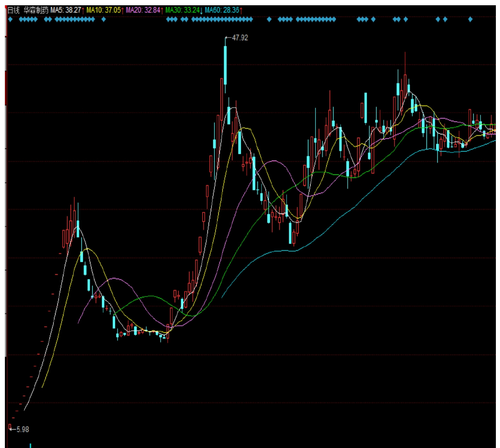Image resolution: width=500 pixels, height=448 pixels.
Task: Click the cyan bar at bottom-left edge
Action: (x=30, y=445)
